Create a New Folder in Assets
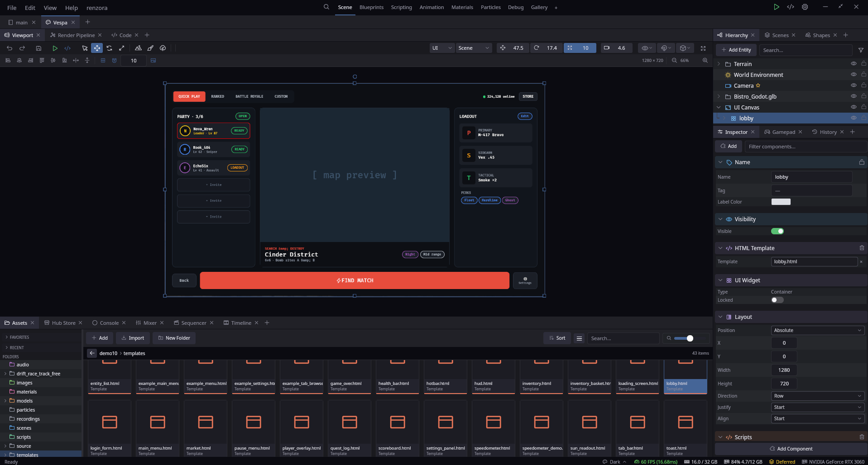Screen dimensions: 868x465 click(174, 338)
